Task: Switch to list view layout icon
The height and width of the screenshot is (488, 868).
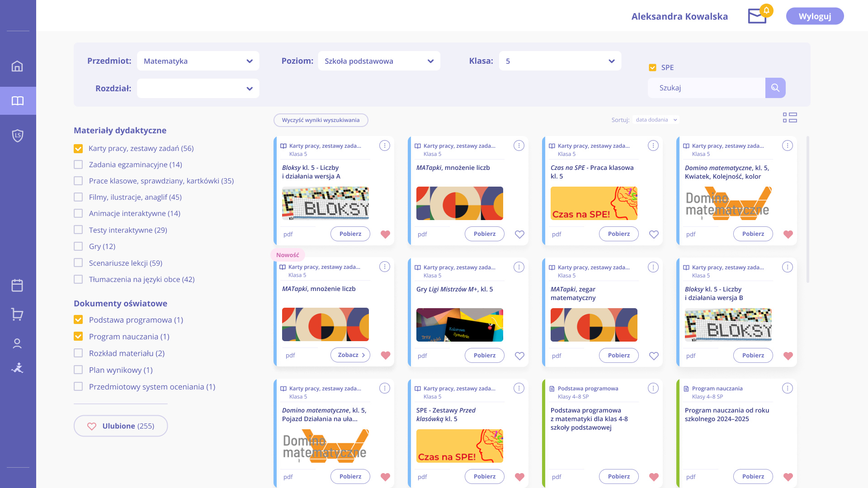Action: click(790, 117)
